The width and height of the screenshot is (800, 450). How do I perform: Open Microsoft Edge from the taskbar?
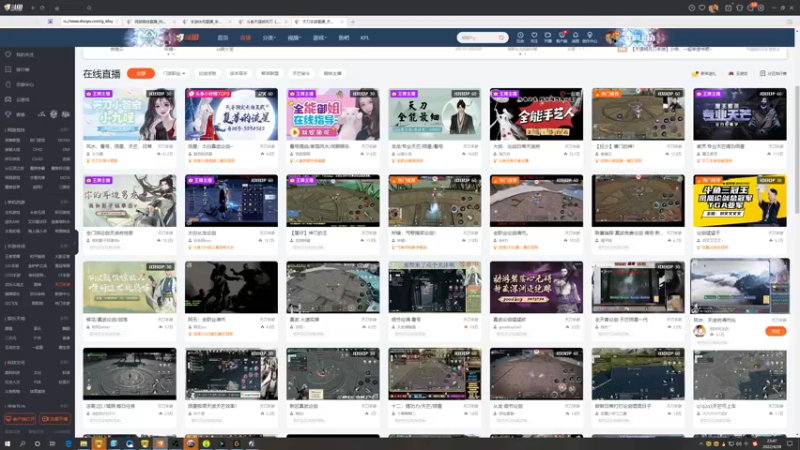(x=68, y=444)
